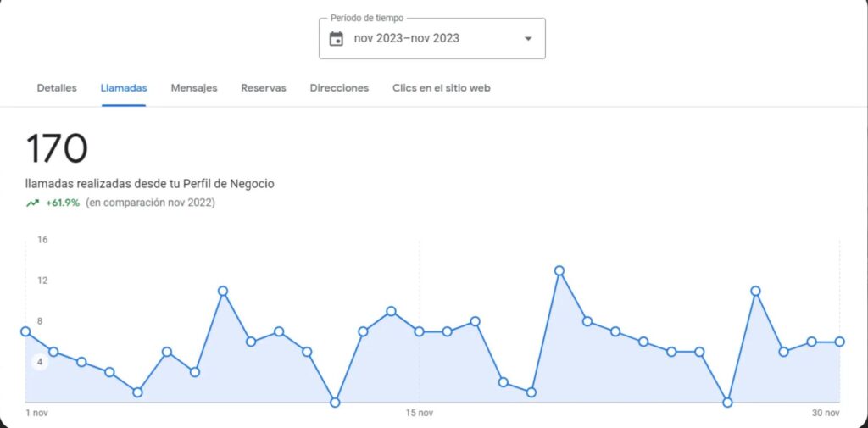Select the data point on the 15 nov gridline
The width and height of the screenshot is (868, 428).
pos(419,331)
